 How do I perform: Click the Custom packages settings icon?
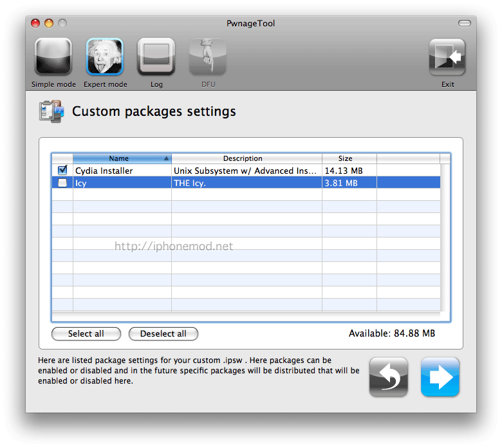pos(51,111)
